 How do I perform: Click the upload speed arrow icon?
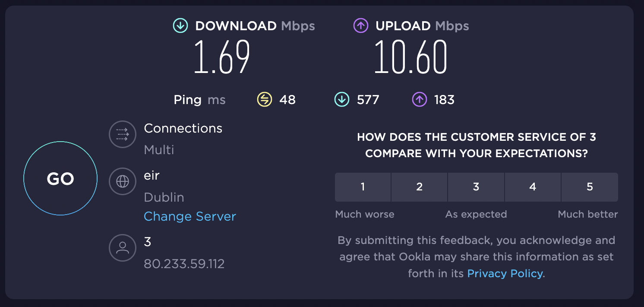click(x=360, y=25)
